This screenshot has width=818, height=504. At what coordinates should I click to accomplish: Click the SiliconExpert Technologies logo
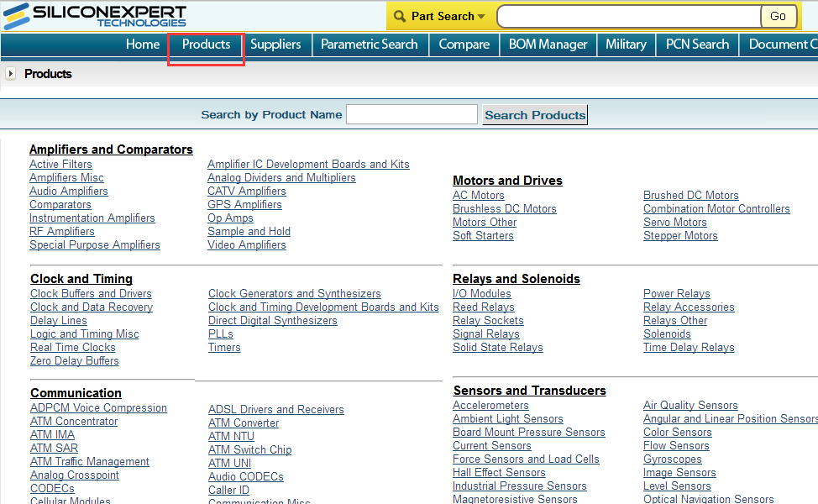(x=94, y=16)
